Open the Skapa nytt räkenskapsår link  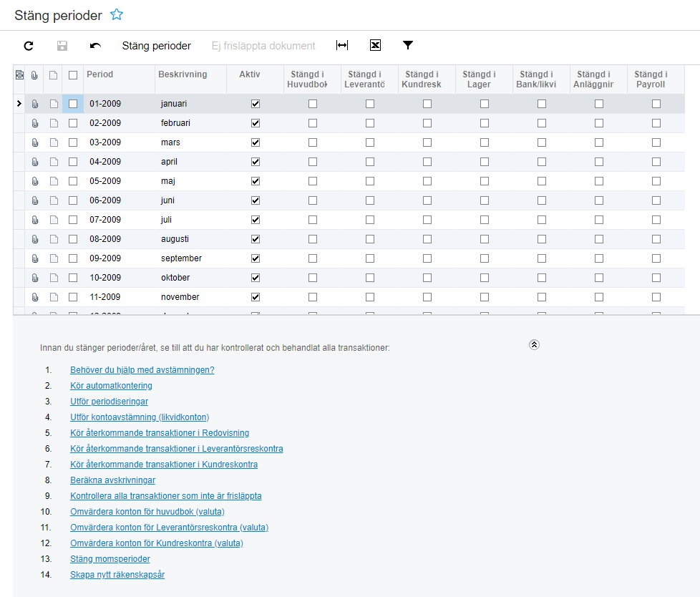coord(117,575)
